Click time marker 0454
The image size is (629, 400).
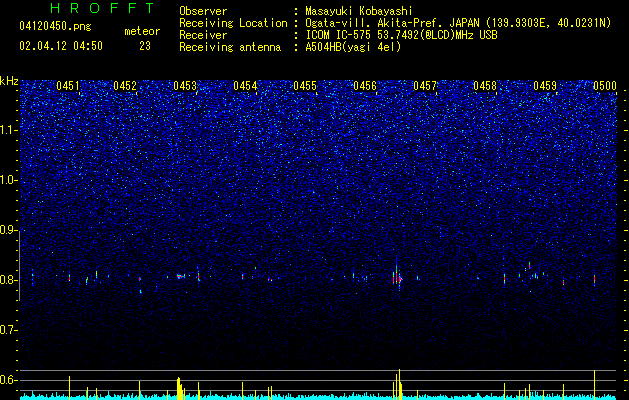[x=245, y=86]
